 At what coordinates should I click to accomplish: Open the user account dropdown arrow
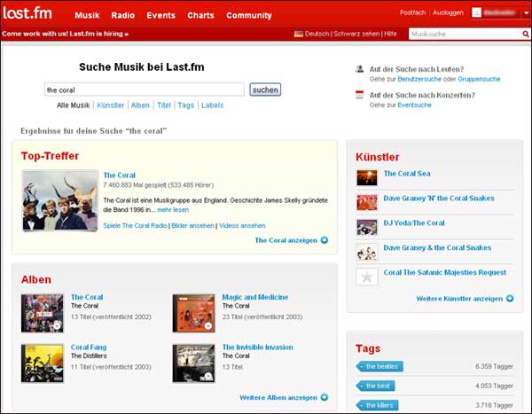(525, 13)
